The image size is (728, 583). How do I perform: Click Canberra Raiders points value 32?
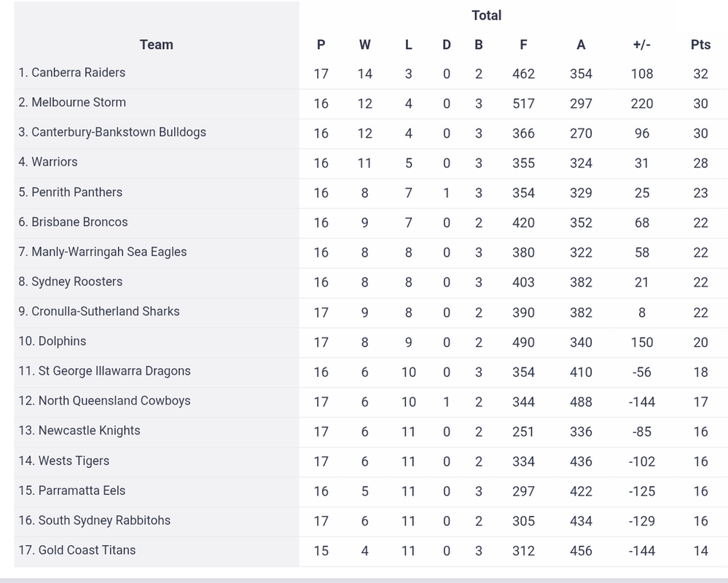click(700, 74)
